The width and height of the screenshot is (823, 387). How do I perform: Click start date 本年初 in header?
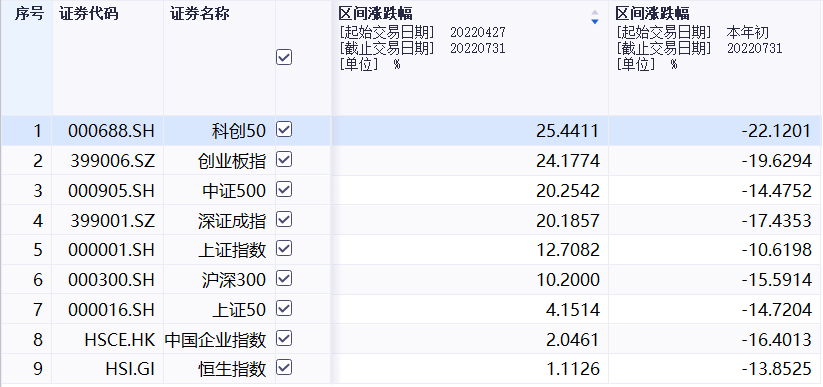(747, 33)
